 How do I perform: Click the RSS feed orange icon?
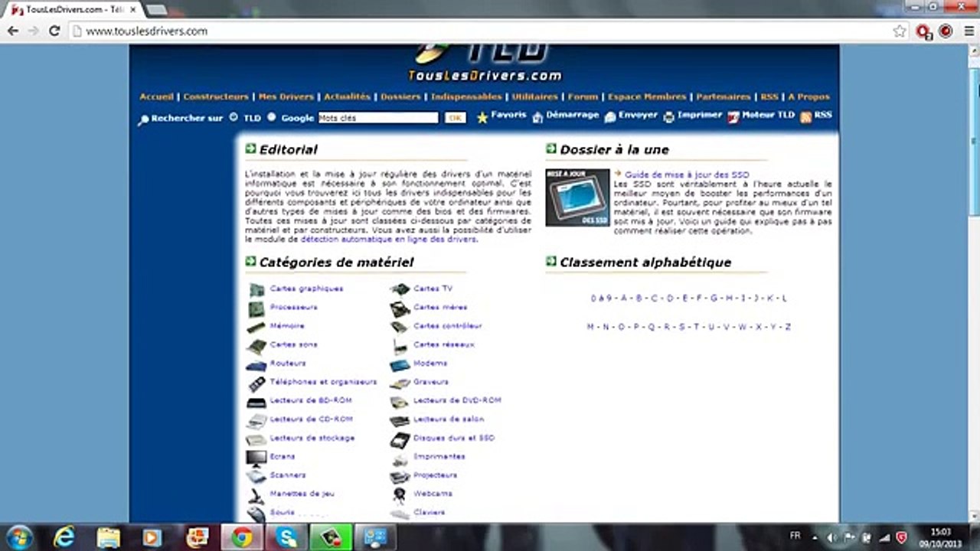[805, 117]
